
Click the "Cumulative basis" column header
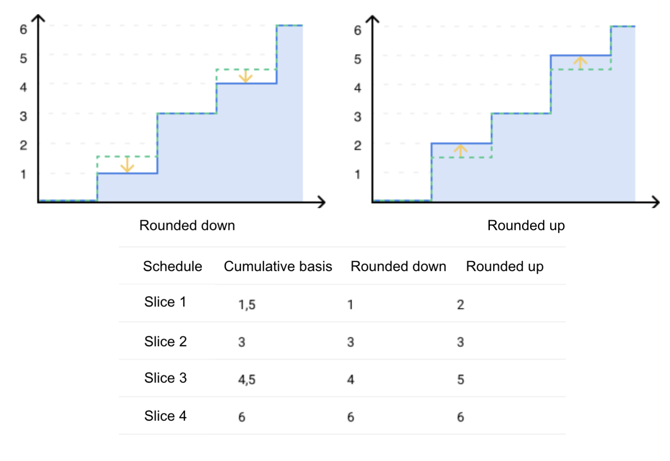click(x=278, y=266)
